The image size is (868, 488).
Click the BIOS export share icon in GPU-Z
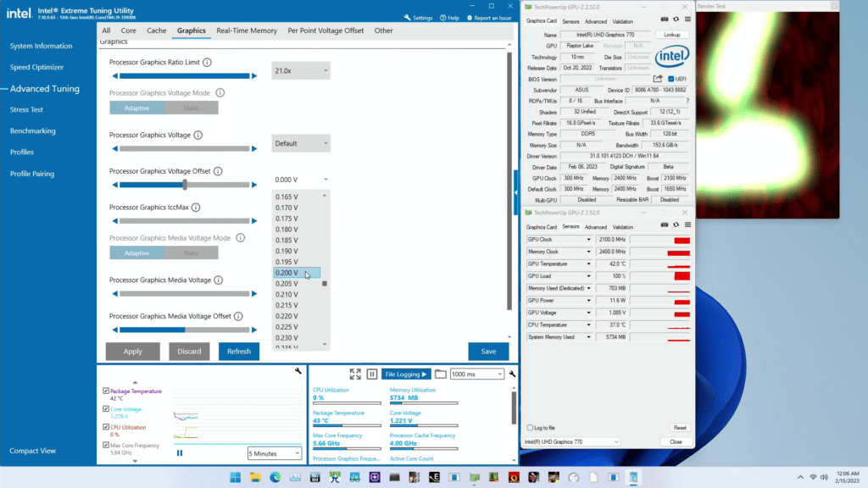[x=658, y=79]
